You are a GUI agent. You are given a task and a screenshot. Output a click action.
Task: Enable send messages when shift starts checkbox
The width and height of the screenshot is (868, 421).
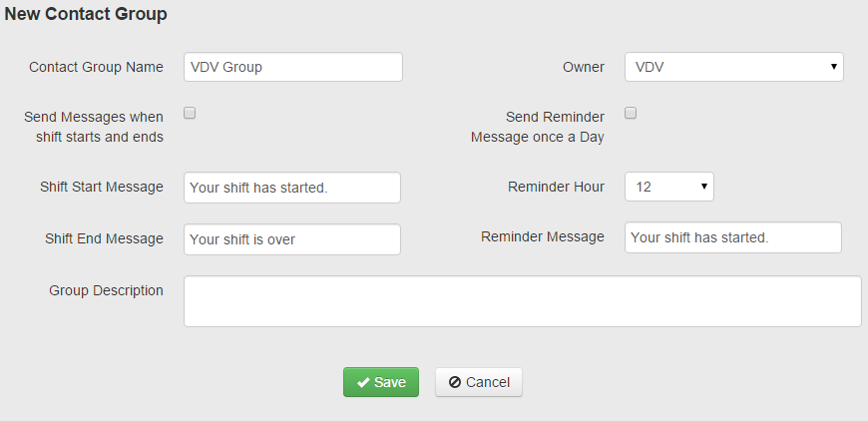[x=190, y=114]
